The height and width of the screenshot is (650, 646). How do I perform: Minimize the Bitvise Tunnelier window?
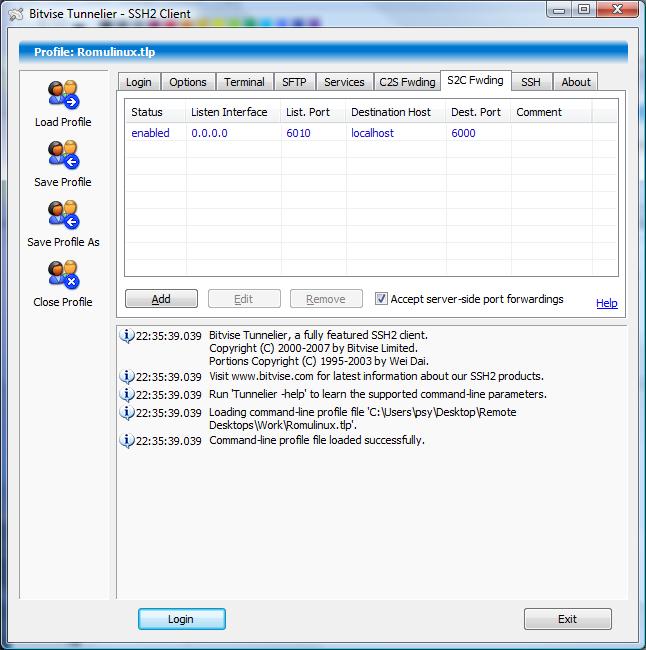click(559, 10)
